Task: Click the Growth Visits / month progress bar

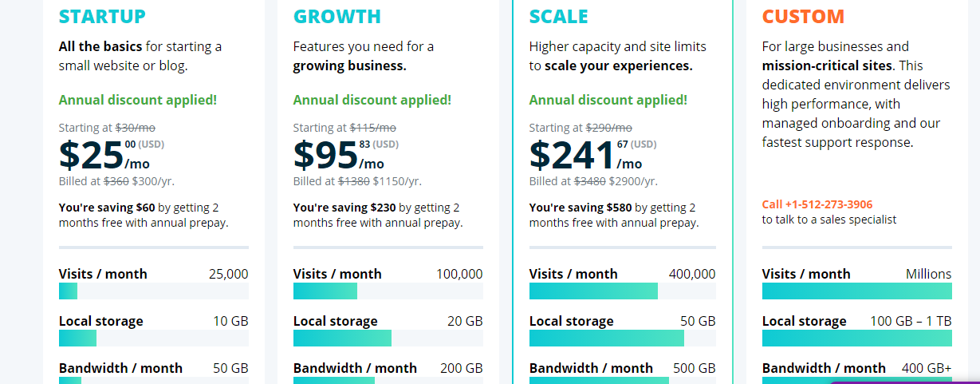Action: click(x=388, y=291)
